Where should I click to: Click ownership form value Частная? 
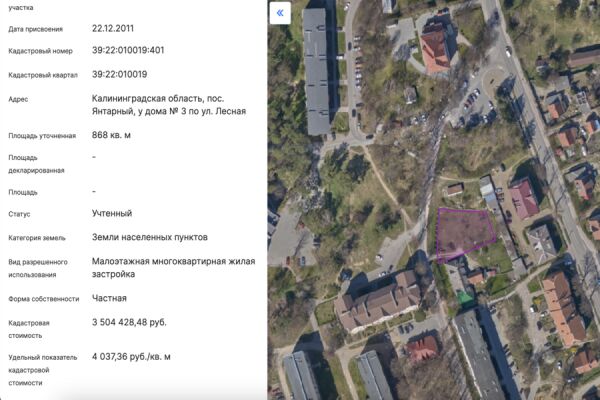click(109, 298)
